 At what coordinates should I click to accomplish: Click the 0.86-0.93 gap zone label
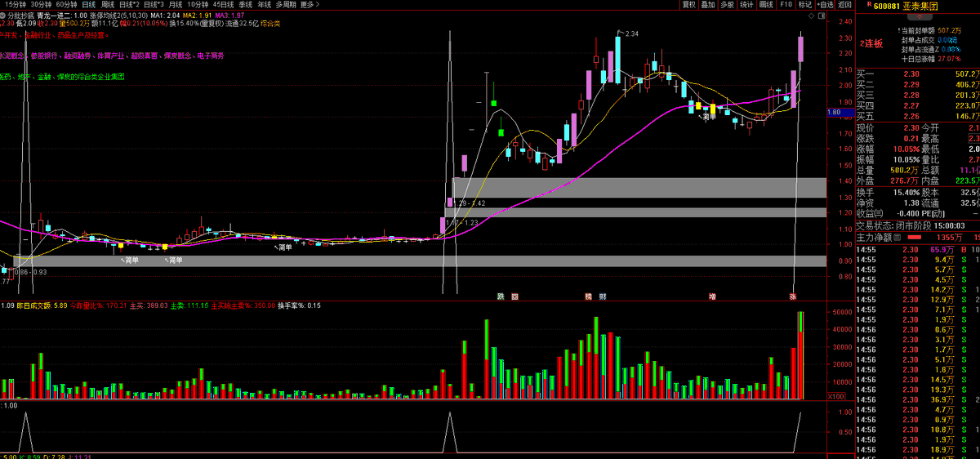click(31, 271)
